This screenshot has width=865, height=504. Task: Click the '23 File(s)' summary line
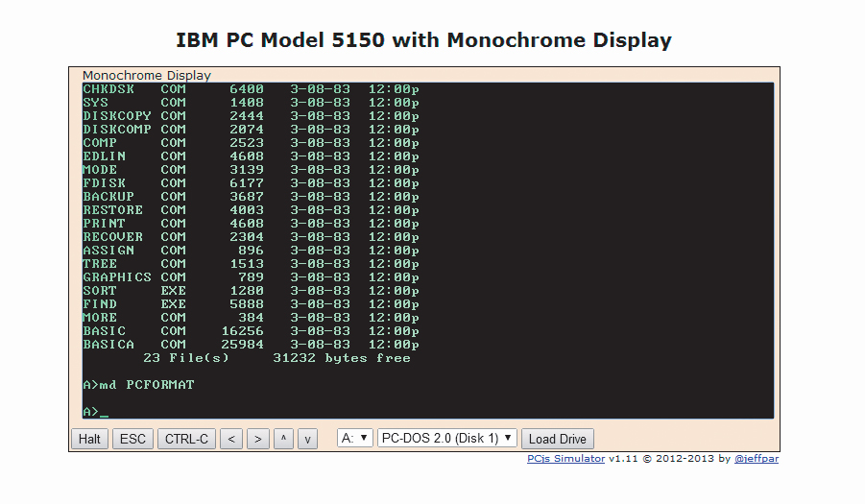pos(186,358)
